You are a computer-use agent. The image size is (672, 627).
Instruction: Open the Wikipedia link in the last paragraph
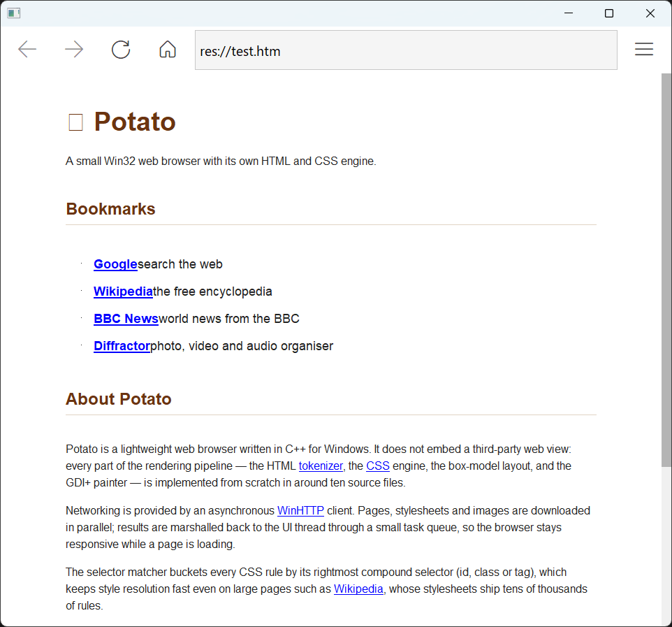click(x=358, y=589)
